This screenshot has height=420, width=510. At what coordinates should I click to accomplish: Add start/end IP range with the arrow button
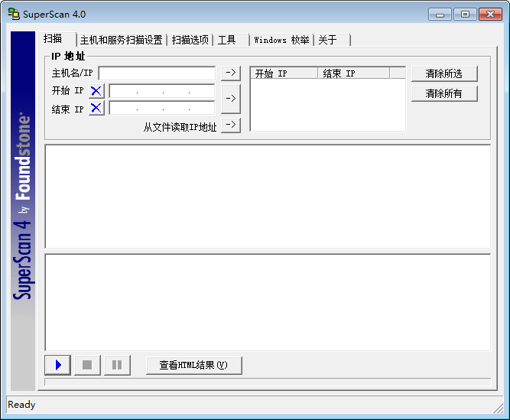[x=231, y=99]
